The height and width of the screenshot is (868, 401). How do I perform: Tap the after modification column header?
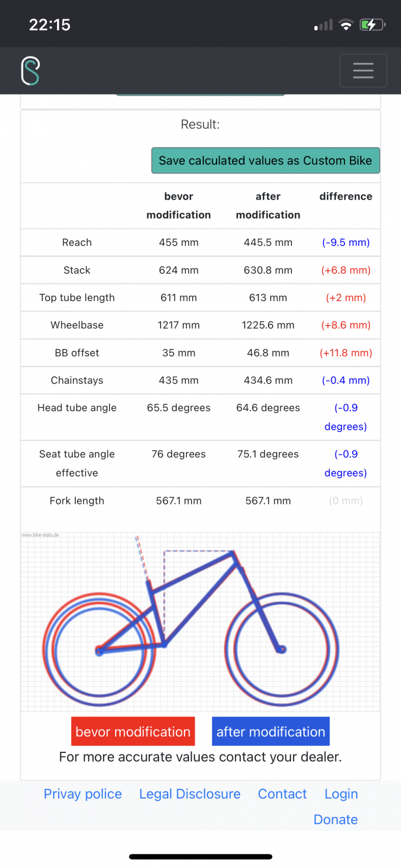[x=268, y=206]
